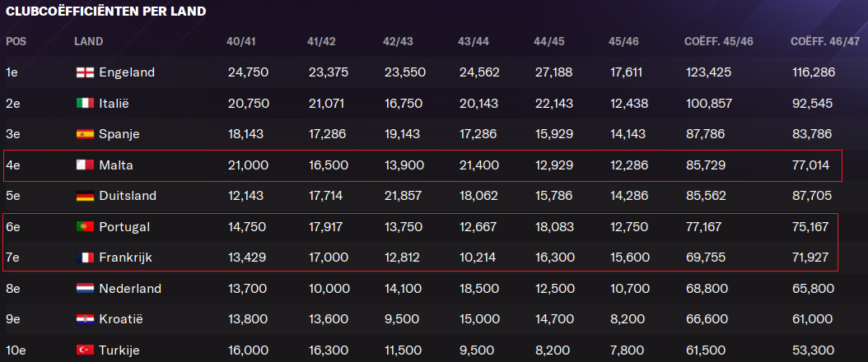Click the England flag icon

pyautogui.click(x=83, y=72)
